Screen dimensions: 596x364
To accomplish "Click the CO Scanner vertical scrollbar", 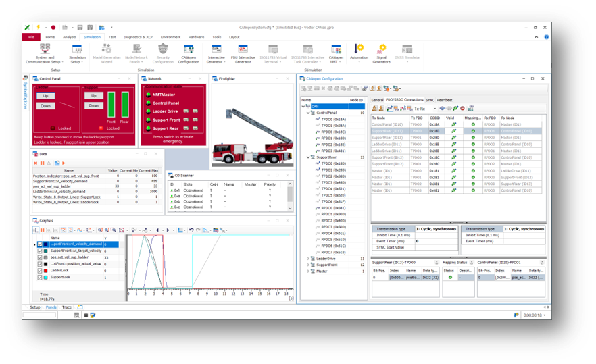I will [290, 196].
